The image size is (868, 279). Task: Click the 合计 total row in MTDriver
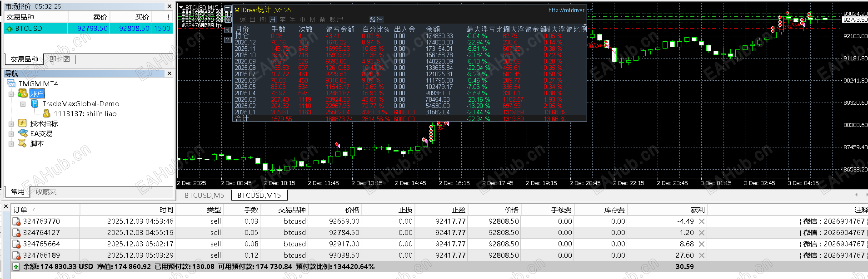[x=410, y=119]
